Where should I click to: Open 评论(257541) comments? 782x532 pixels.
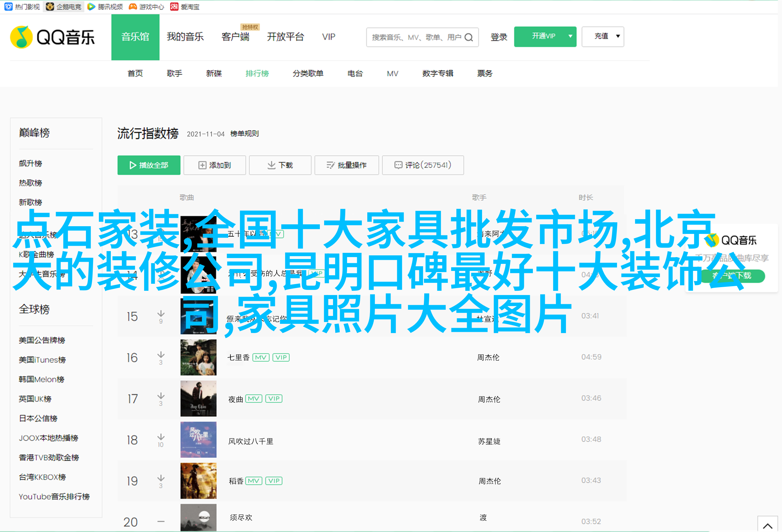point(423,165)
